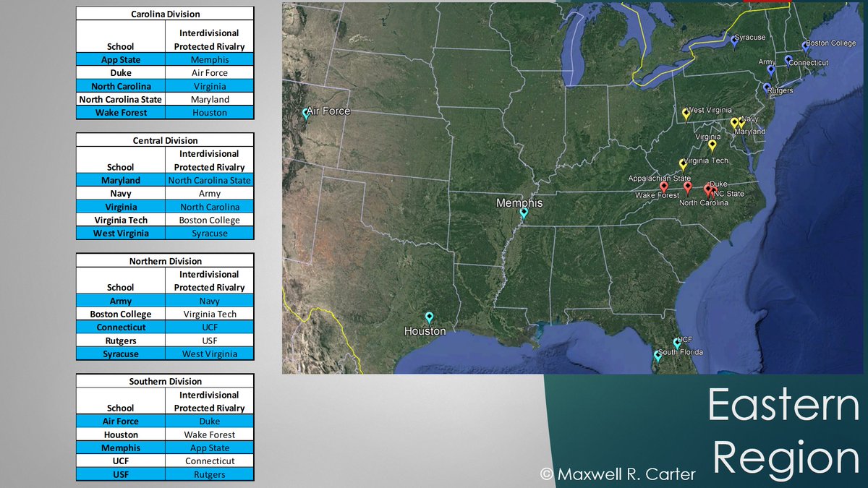
Task: Click Connecticut in Northern Division School column
Action: point(121,327)
